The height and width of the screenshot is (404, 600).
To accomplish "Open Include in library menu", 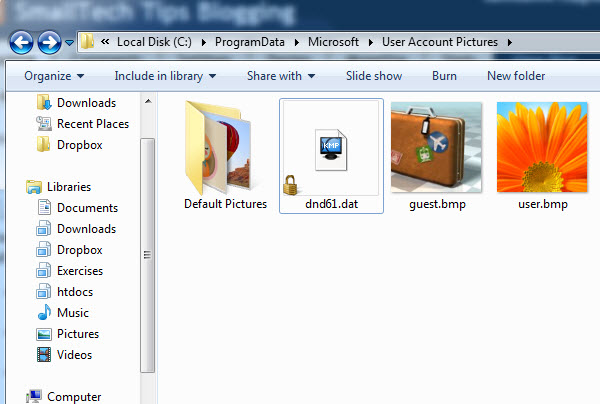I will click(x=165, y=76).
